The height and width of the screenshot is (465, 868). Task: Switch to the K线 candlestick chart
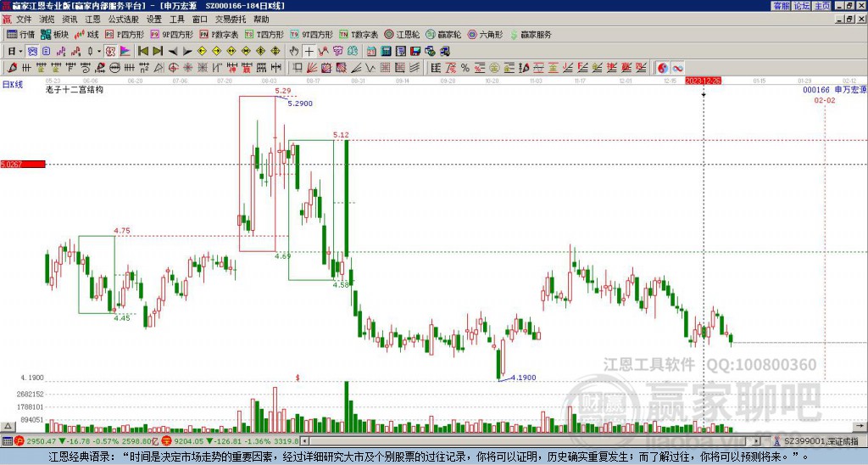[x=86, y=34]
